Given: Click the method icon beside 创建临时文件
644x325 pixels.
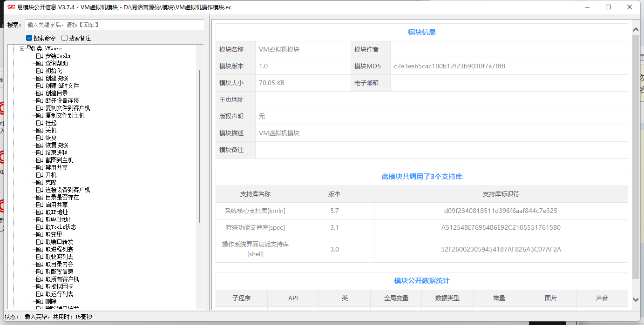Looking at the screenshot, I should [x=40, y=86].
